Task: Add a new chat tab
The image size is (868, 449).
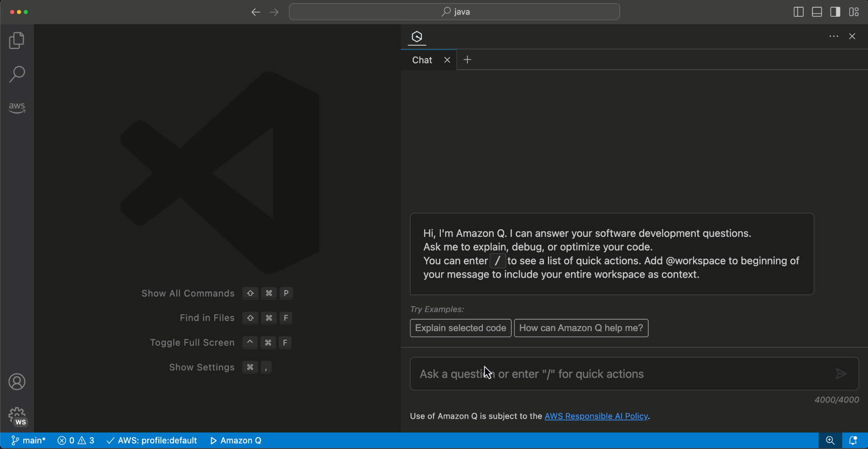Action: [x=467, y=60]
